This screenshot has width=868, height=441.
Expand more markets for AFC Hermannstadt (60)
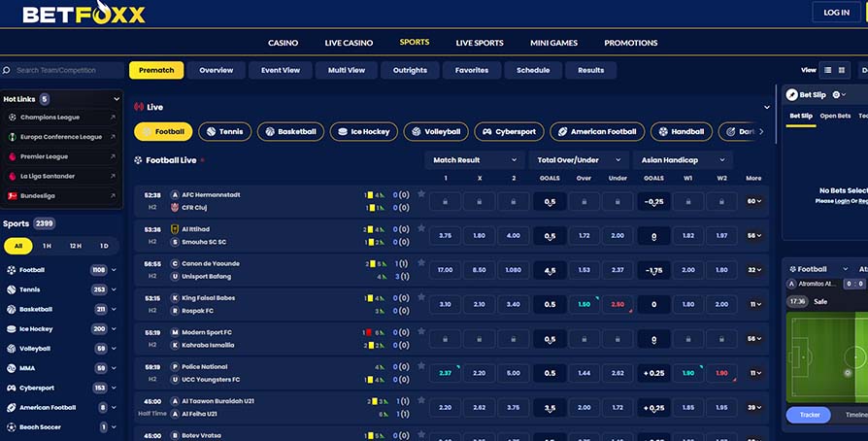tap(754, 201)
